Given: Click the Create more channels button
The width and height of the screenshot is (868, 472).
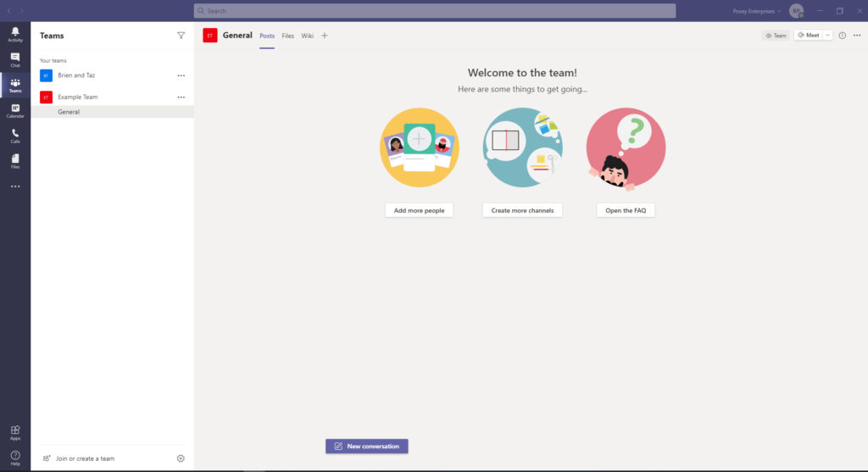Looking at the screenshot, I should tap(522, 210).
